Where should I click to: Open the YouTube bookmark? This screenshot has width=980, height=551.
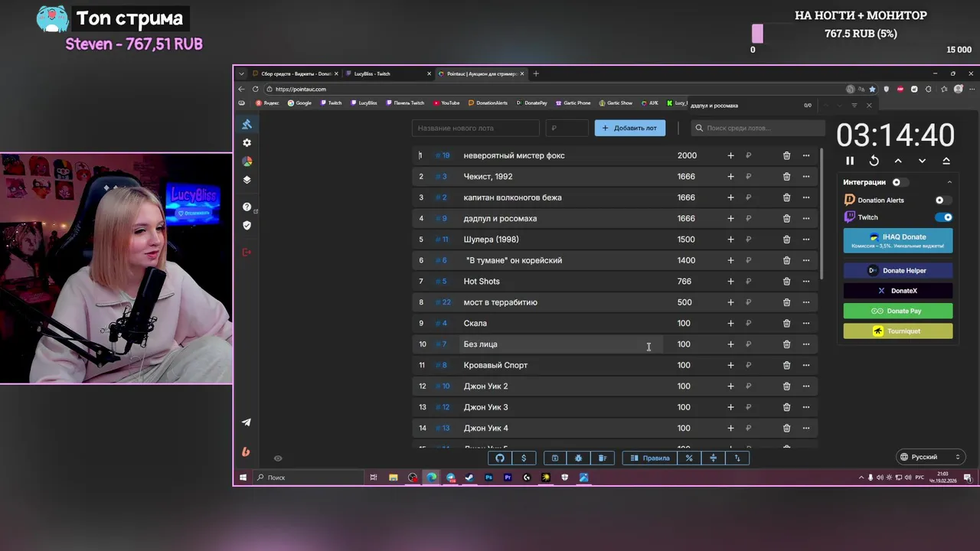pos(446,103)
